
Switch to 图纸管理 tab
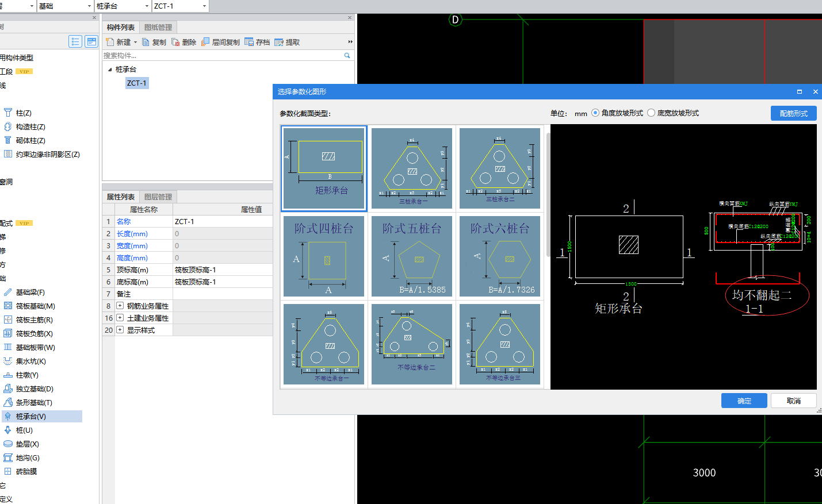(158, 28)
